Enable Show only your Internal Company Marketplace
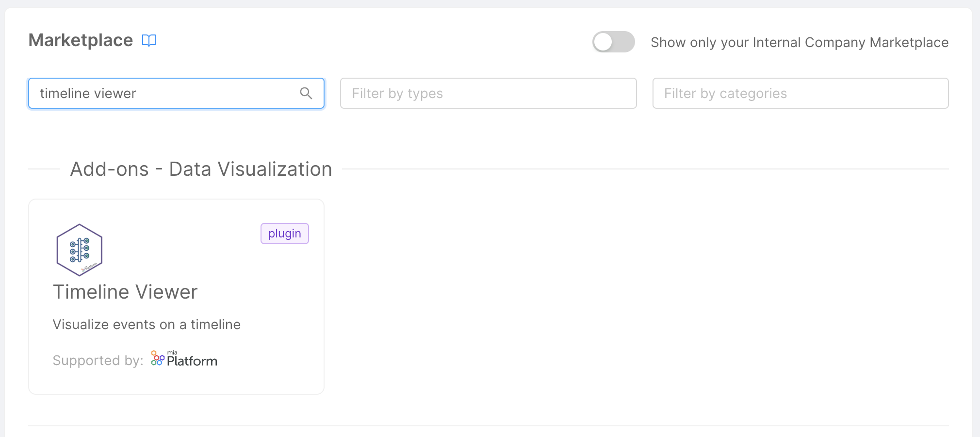980x437 pixels. [613, 42]
